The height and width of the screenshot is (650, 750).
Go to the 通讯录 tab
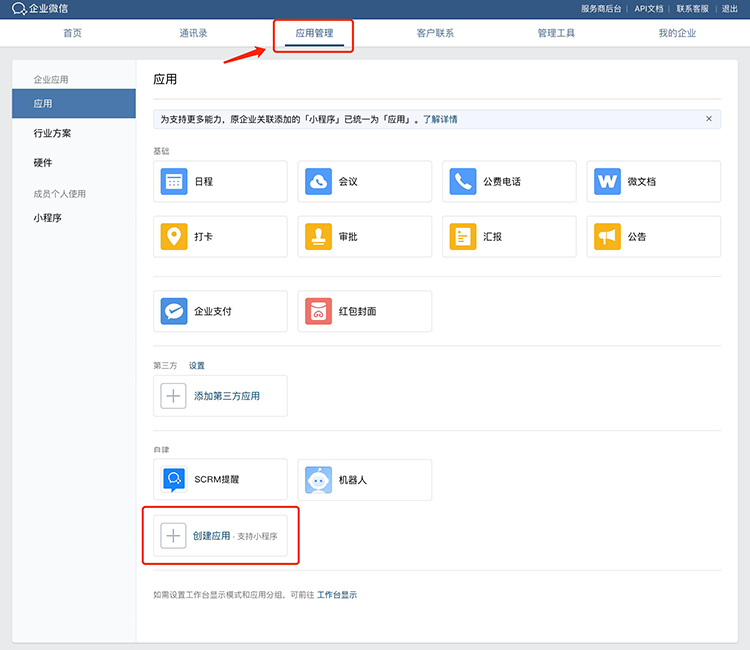(193, 33)
